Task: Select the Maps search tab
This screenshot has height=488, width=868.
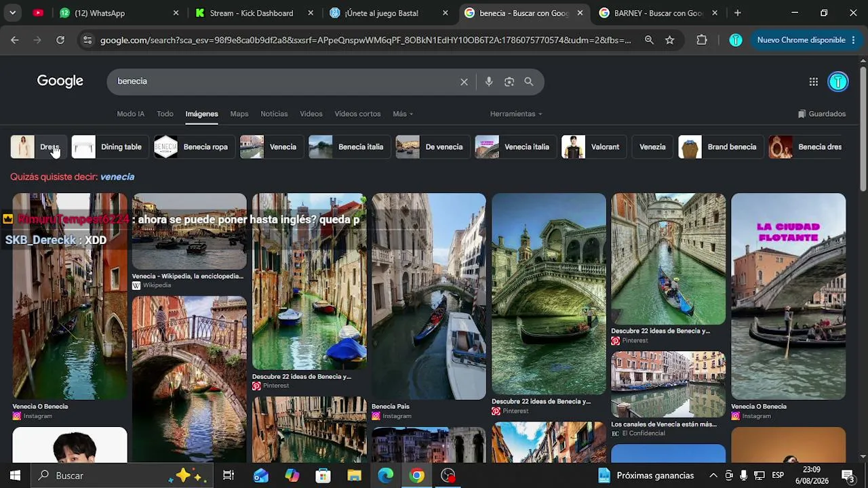Action: tap(239, 114)
